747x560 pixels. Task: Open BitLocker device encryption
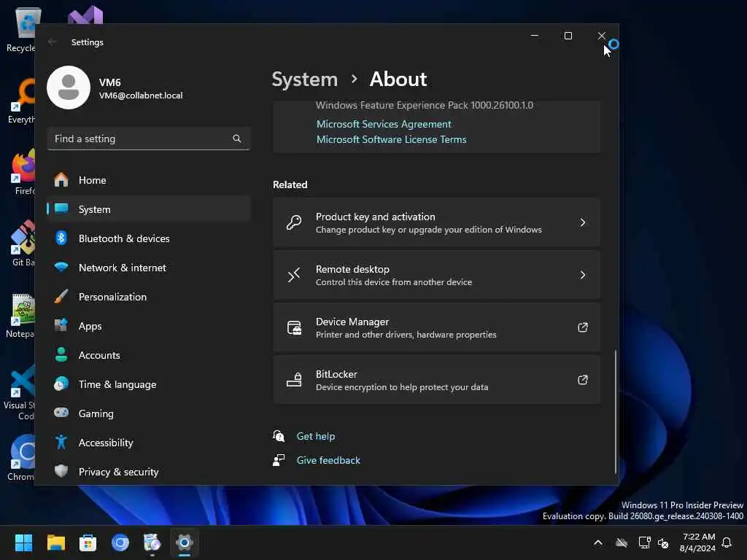point(436,379)
